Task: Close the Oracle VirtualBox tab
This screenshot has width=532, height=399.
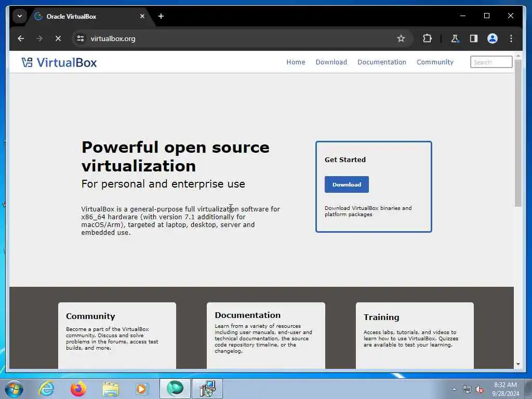Action: 142,16
